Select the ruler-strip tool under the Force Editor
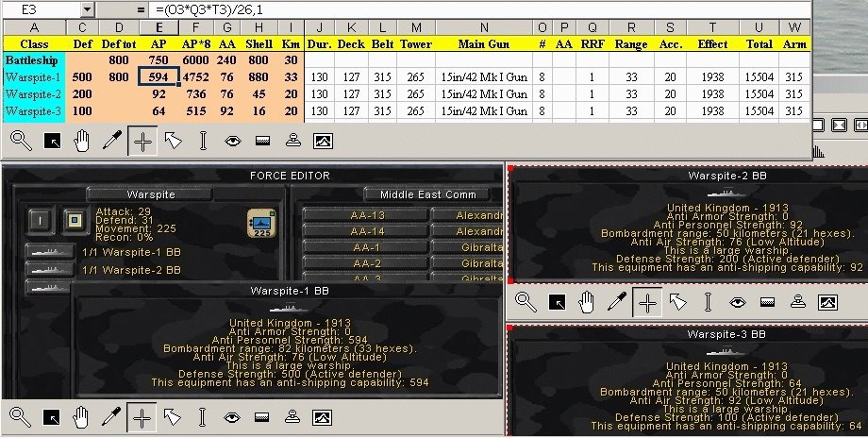This screenshot has width=868, height=438. coord(262,417)
